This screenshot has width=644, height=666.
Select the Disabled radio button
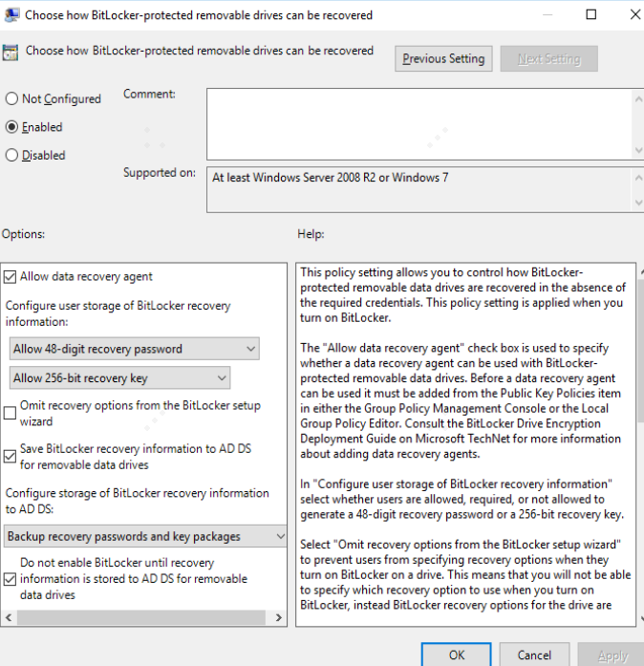11,155
